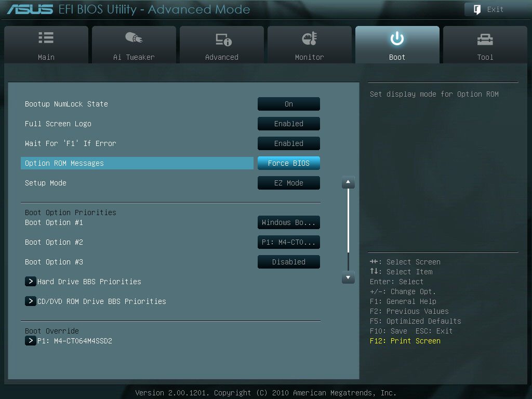Open Boot Option #1 Windows Boot dropdown

tap(289, 222)
